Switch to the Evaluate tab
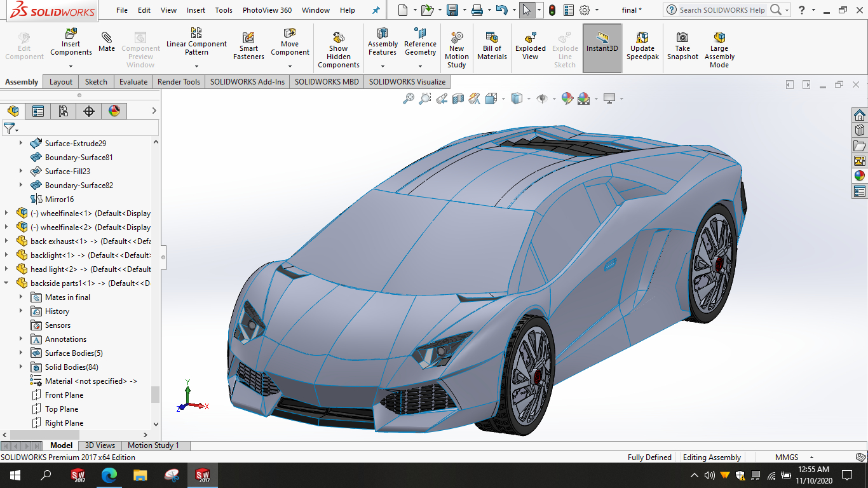This screenshot has height=488, width=868. (x=133, y=82)
